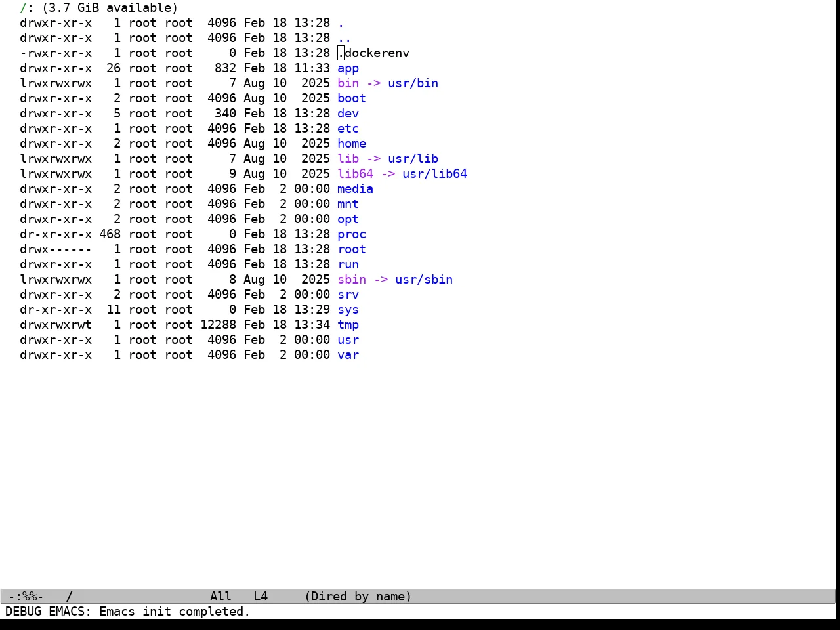This screenshot has width=840, height=630.
Task: Click the lib64 symlink name
Action: pos(355,174)
